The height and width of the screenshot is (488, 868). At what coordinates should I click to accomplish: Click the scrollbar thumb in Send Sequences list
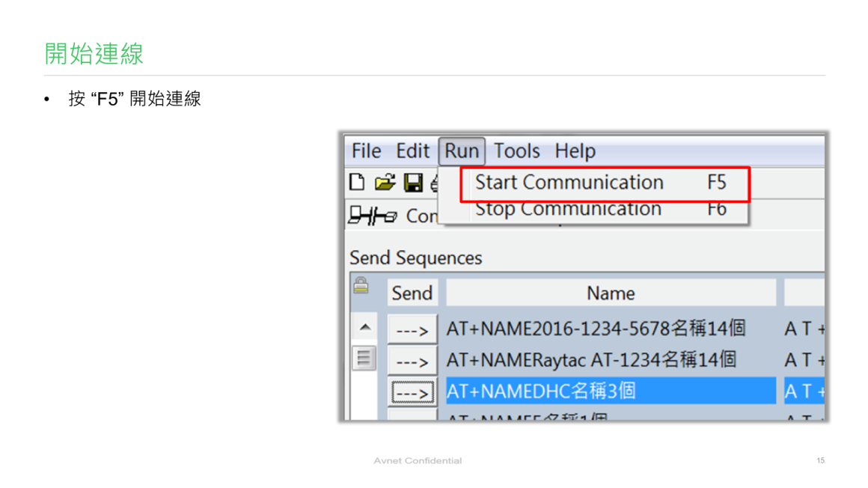point(364,359)
